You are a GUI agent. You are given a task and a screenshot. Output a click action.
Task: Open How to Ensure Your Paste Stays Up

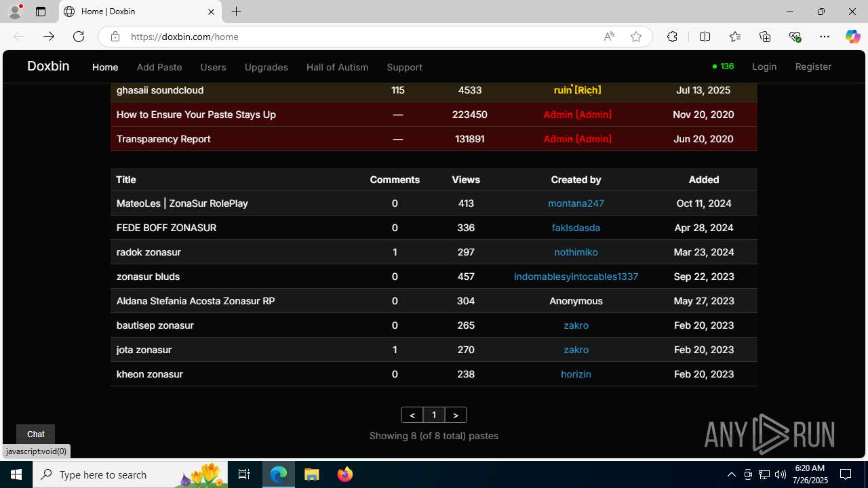[196, 115]
